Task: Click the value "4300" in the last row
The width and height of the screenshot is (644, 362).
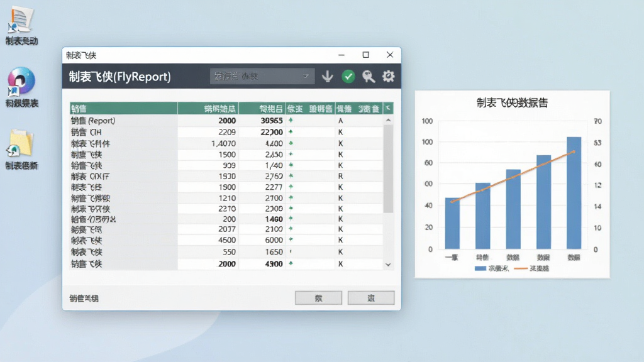Action: pos(274,264)
